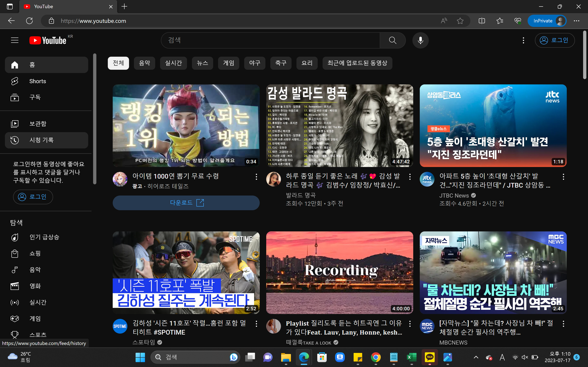Open the 영화 sidebar entry
Image resolution: width=588 pixels, height=367 pixels.
35,286
